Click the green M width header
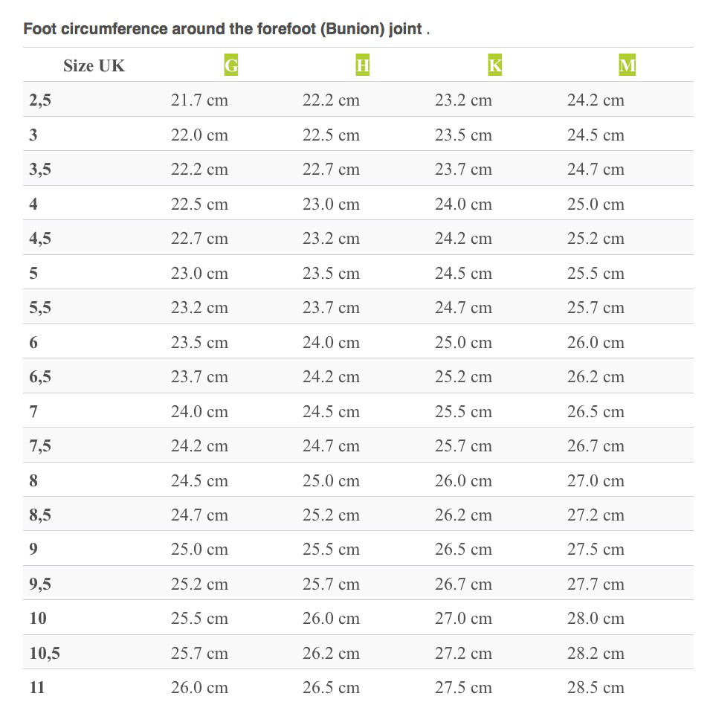The image size is (713, 728). coord(627,65)
